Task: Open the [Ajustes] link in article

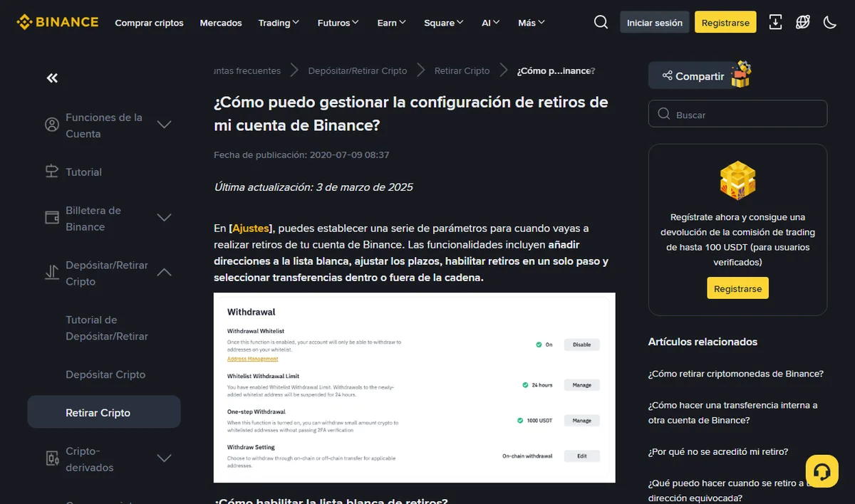Action: click(x=250, y=228)
